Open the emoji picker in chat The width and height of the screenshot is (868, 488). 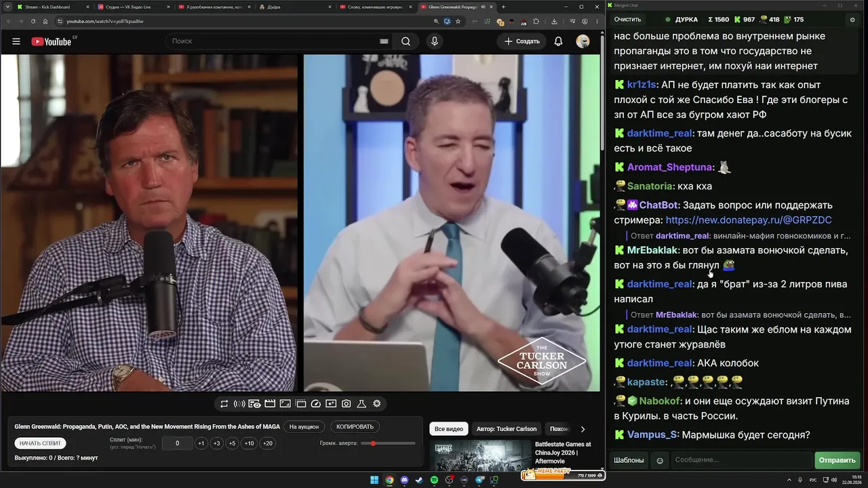660,461
